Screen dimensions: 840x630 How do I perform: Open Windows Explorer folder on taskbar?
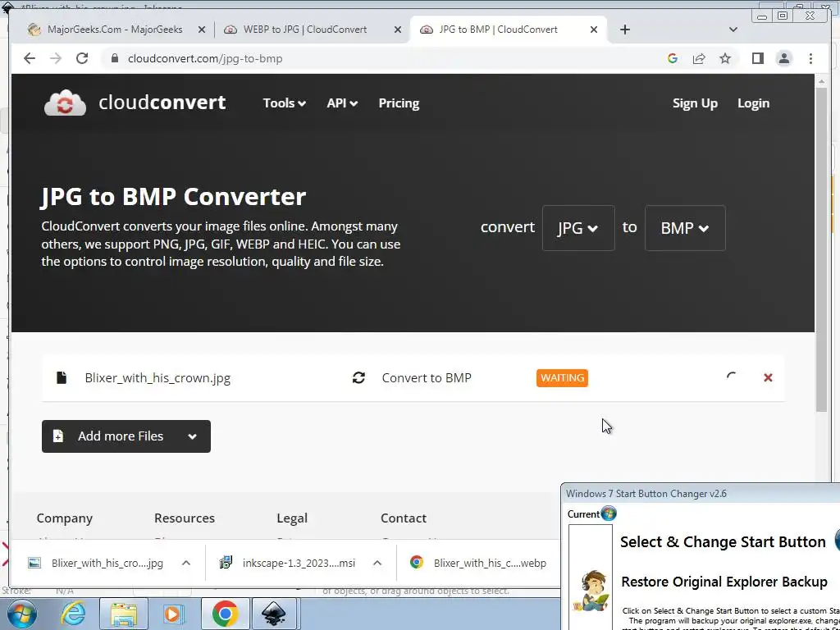(x=124, y=614)
